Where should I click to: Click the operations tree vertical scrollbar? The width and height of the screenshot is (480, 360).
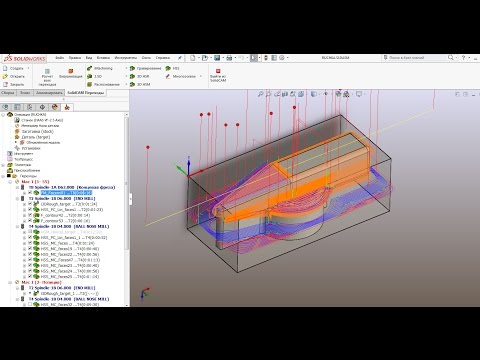tap(126, 183)
